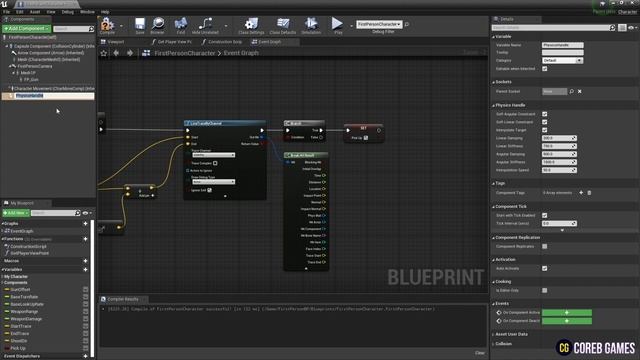The height and width of the screenshot is (360, 640).
Task: Toggle Start with Tick Enabled checkbox
Action: click(544, 215)
